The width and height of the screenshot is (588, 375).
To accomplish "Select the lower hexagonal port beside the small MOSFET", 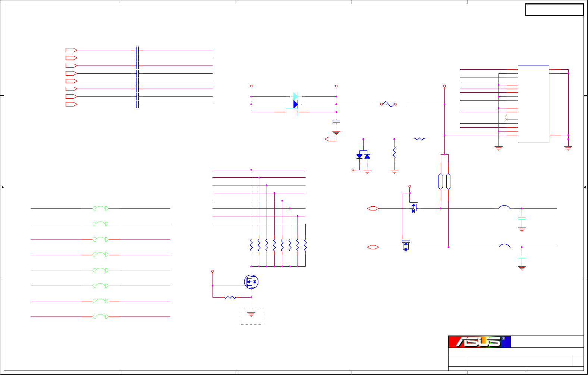I will click(373, 247).
